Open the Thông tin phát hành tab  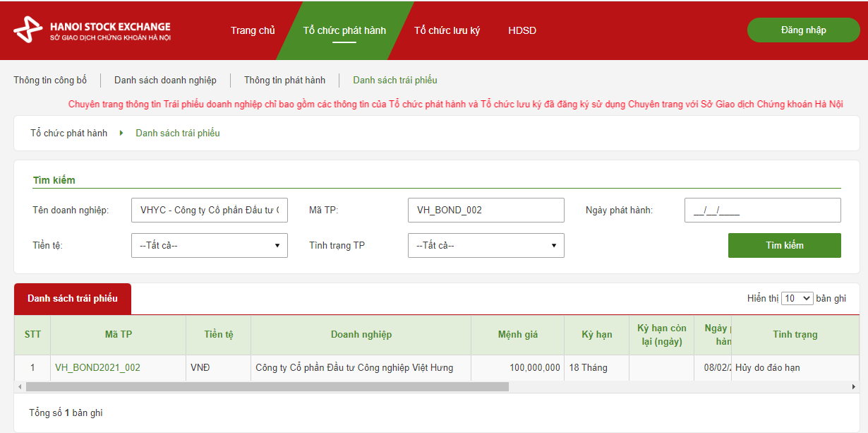(284, 81)
